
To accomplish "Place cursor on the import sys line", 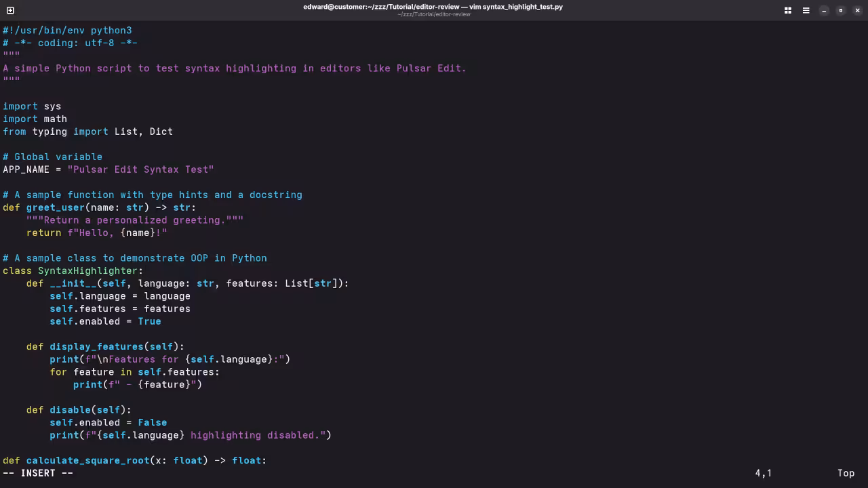I will (x=32, y=106).
